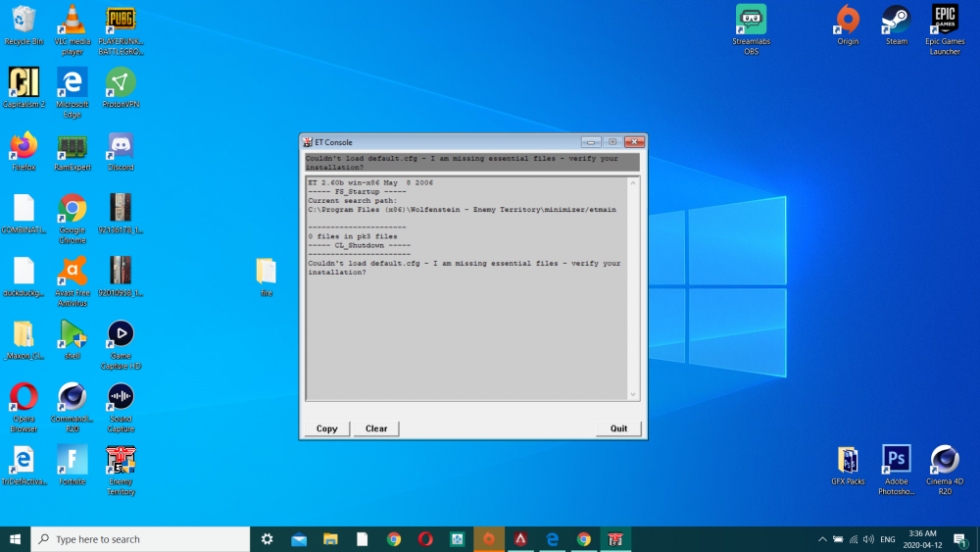Open the volume control in tray
Image resolution: width=980 pixels, height=552 pixels.
coord(868,539)
